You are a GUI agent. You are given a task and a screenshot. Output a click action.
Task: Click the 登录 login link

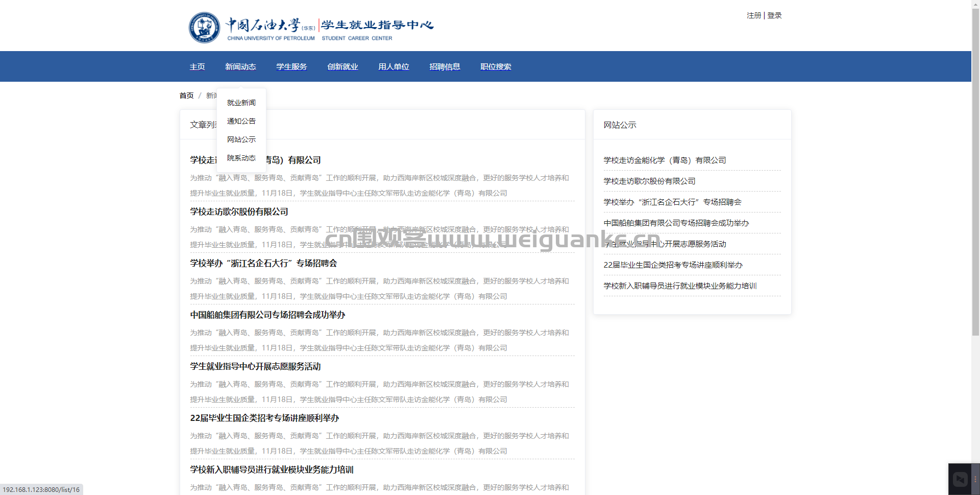tap(774, 15)
